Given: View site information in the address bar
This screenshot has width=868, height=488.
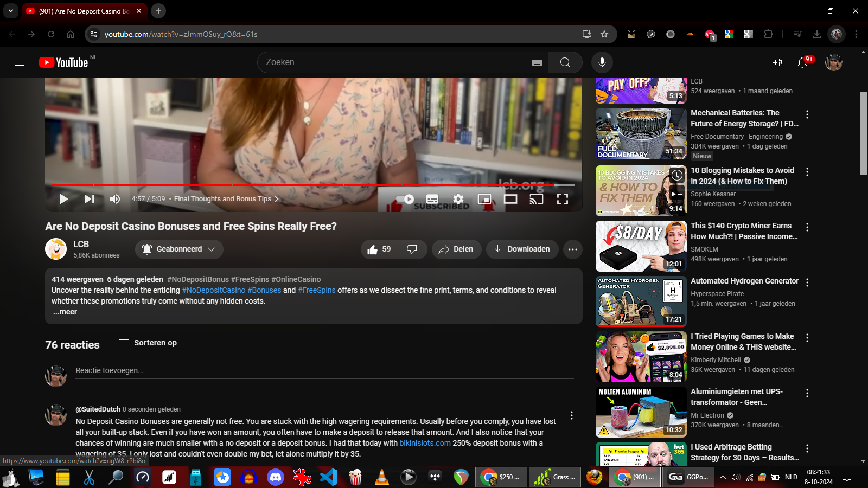Looking at the screenshot, I should pos(94,34).
